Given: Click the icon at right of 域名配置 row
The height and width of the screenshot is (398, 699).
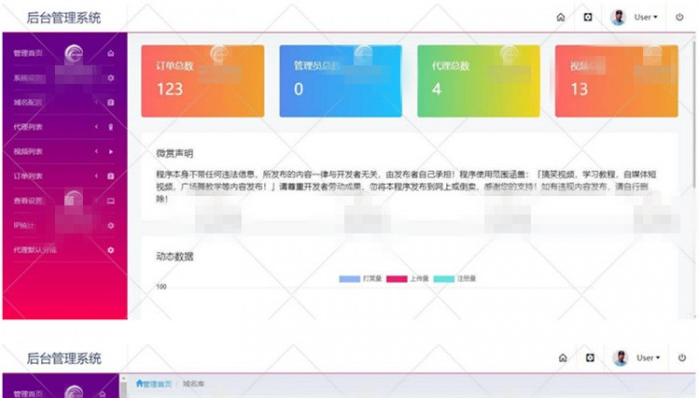Looking at the screenshot, I should pos(111,103).
